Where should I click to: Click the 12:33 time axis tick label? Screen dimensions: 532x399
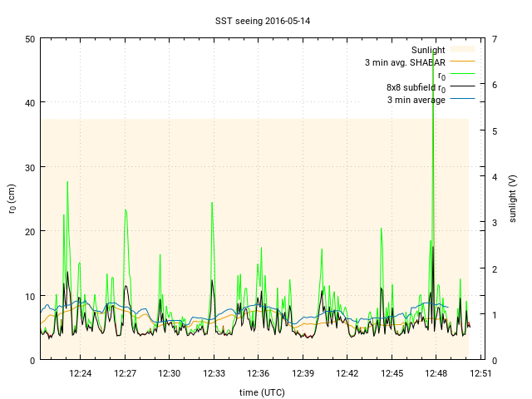tap(214, 374)
